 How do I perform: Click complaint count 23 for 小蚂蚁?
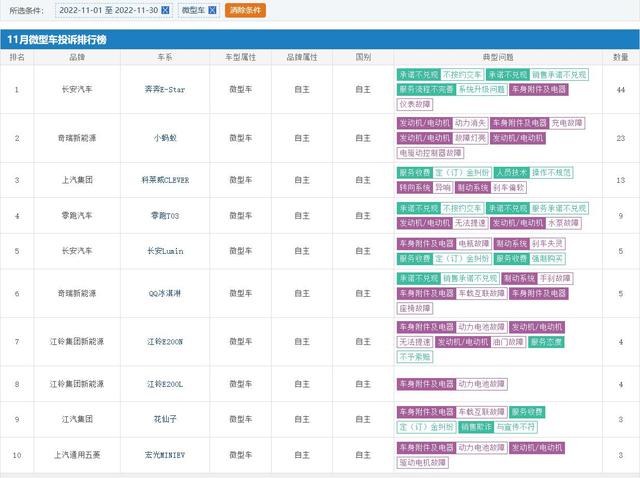point(621,138)
